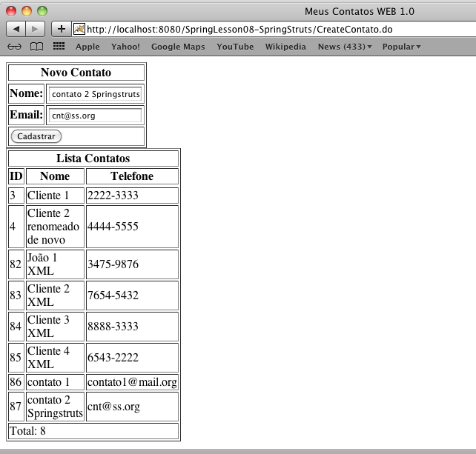Open the Google Maps bookmark

coord(178,47)
